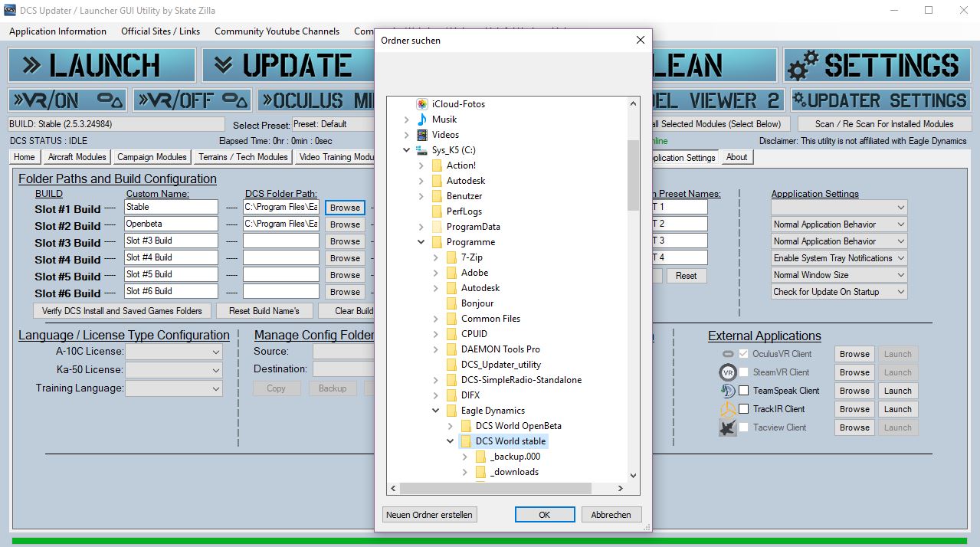Toggle the SteamVR Client checkbox
980x547 pixels.
[x=743, y=372]
